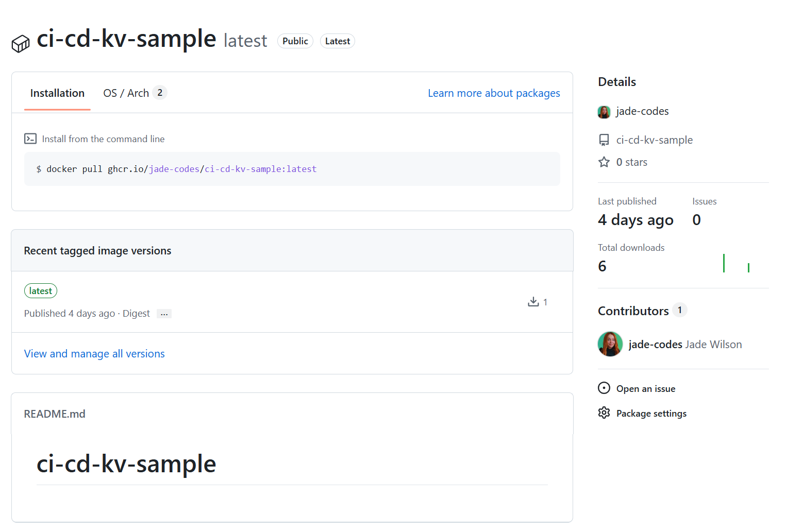Click the star icon next to 0 stars
The width and height of the screenshot is (803, 532).
click(604, 162)
